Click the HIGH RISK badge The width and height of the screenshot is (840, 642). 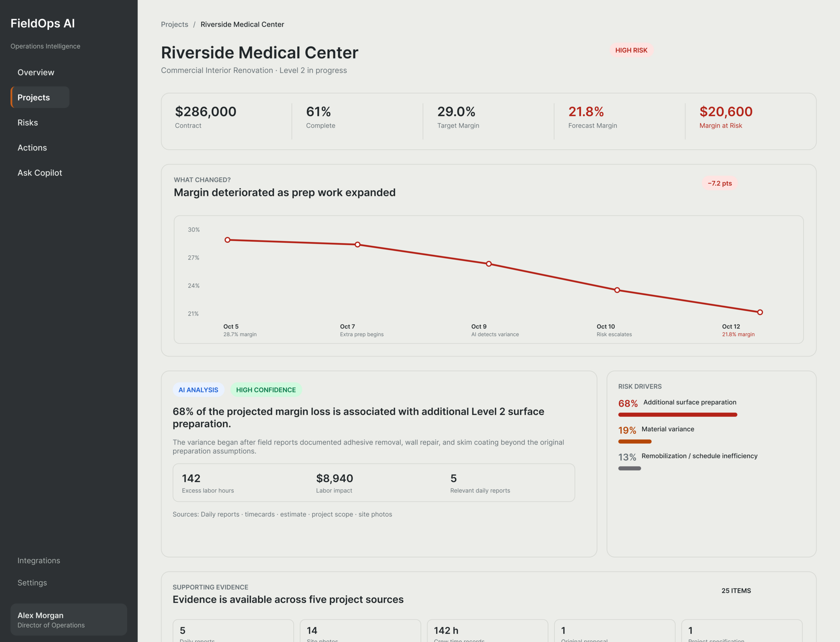click(x=631, y=50)
